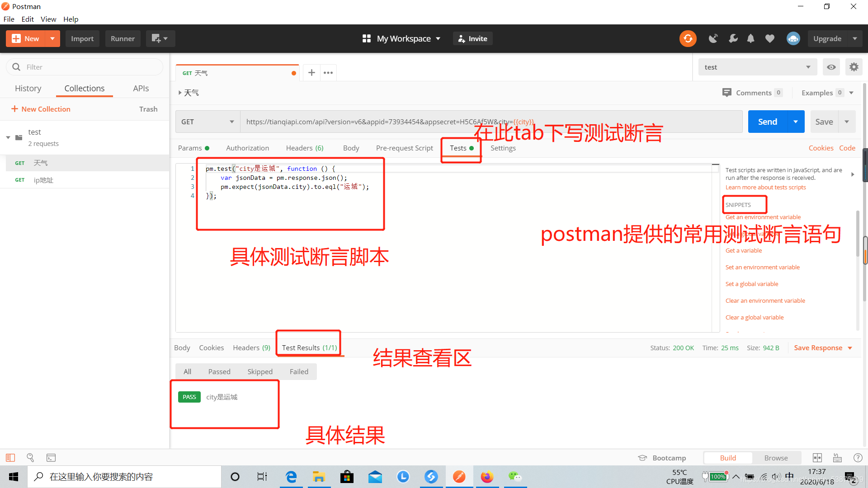Open Microsoft Store from taskbar
The height and width of the screenshot is (488, 868).
pos(347,477)
